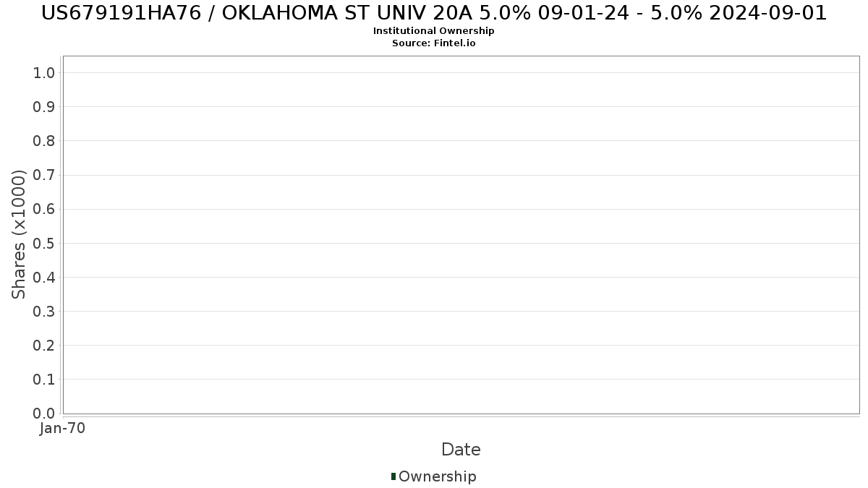Viewport: 868px width, 488px height.
Task: Click the 0.5 y-axis tick label
Action: 44,243
